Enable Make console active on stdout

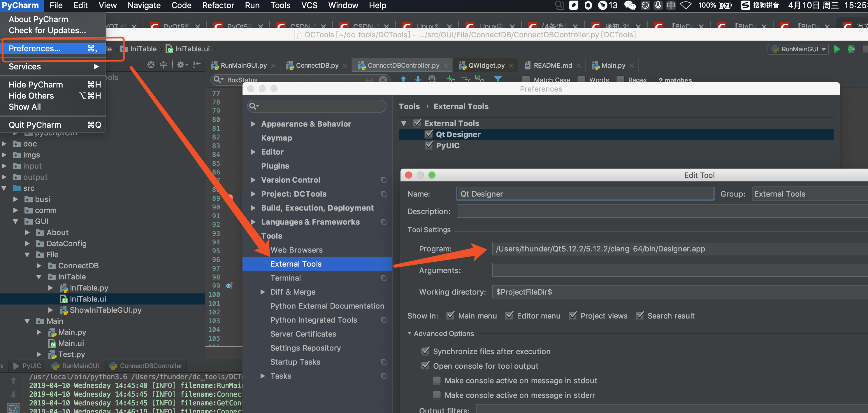(437, 380)
